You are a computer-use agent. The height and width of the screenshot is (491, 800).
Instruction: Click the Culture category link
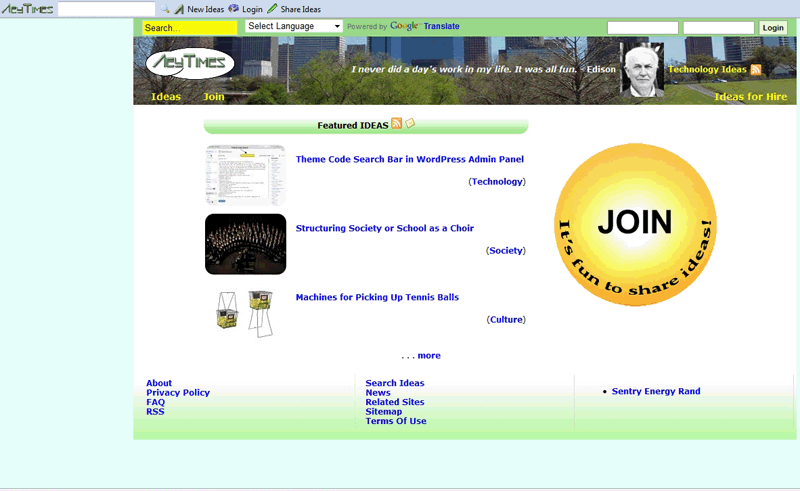pos(506,320)
